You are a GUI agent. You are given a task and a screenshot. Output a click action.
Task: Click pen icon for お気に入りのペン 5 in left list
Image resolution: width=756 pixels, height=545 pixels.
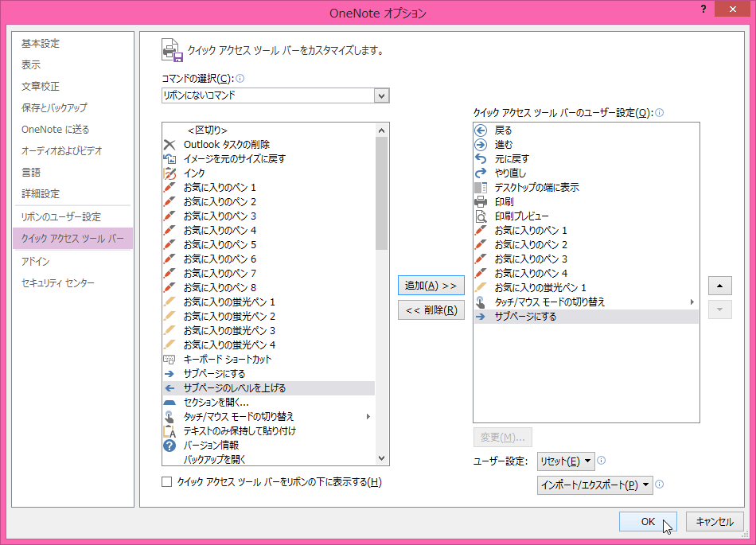click(x=170, y=245)
